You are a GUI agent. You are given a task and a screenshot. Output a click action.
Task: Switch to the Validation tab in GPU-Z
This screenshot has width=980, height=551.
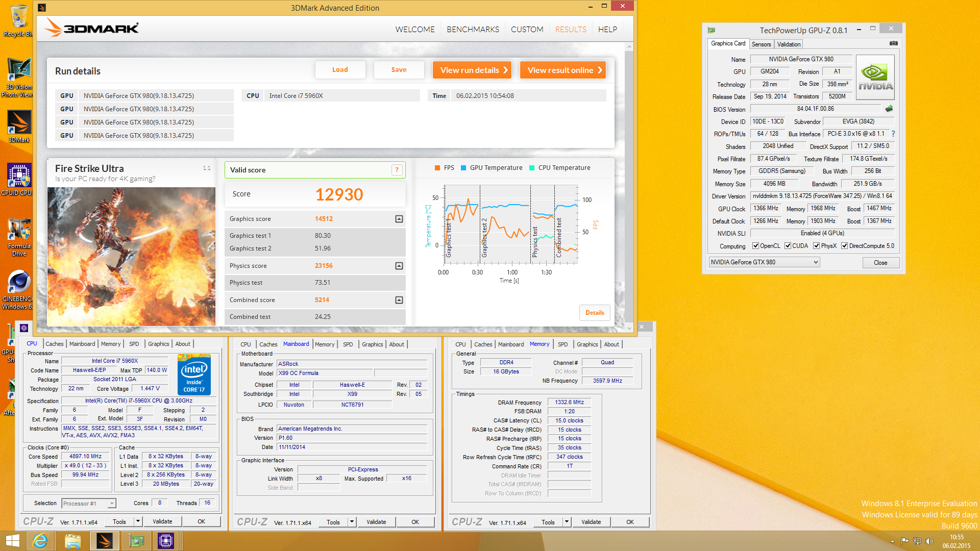(x=789, y=44)
